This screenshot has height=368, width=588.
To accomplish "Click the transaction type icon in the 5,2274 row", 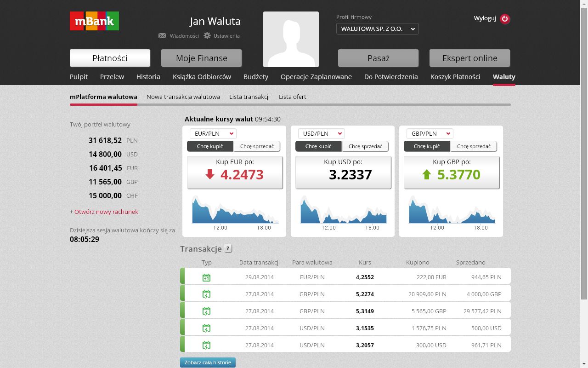I will coord(206,294).
